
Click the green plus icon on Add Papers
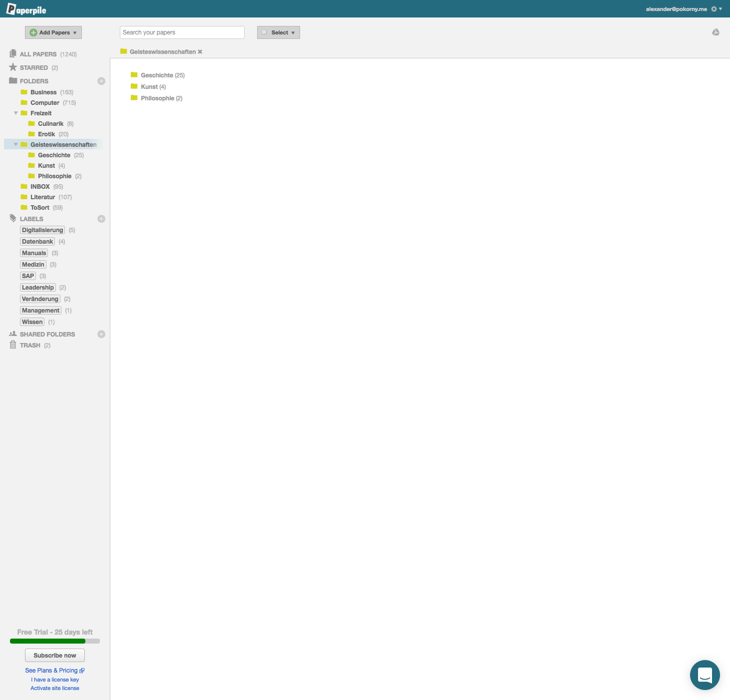coord(33,32)
